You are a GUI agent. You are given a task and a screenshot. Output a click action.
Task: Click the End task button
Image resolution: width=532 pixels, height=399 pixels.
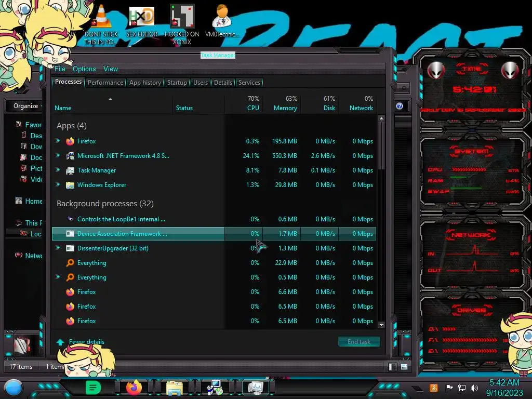pyautogui.click(x=359, y=342)
